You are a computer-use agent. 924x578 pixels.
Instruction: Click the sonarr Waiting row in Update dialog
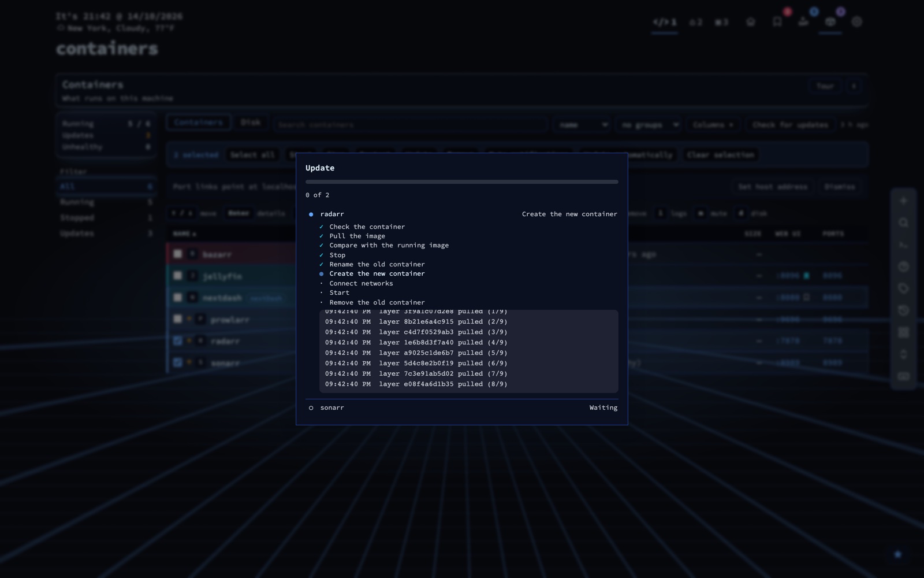point(462,407)
